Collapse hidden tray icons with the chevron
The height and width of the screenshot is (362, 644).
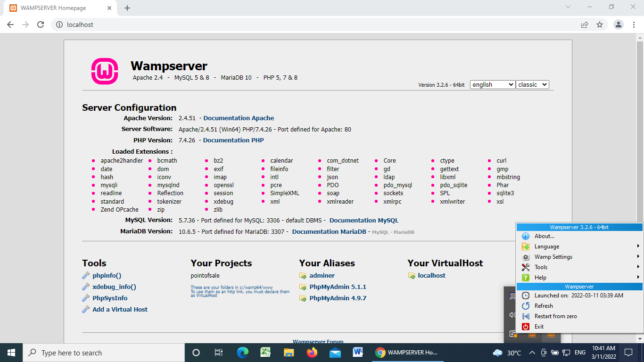point(532,353)
